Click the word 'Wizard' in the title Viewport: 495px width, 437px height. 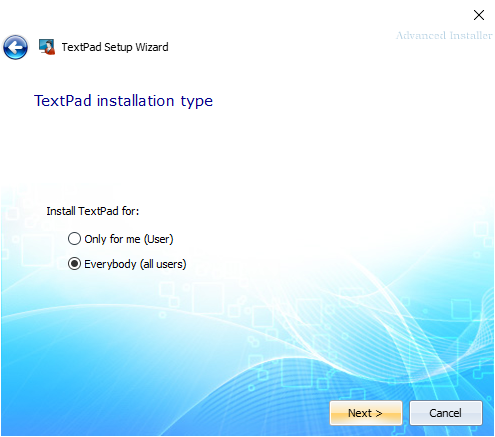[152, 47]
